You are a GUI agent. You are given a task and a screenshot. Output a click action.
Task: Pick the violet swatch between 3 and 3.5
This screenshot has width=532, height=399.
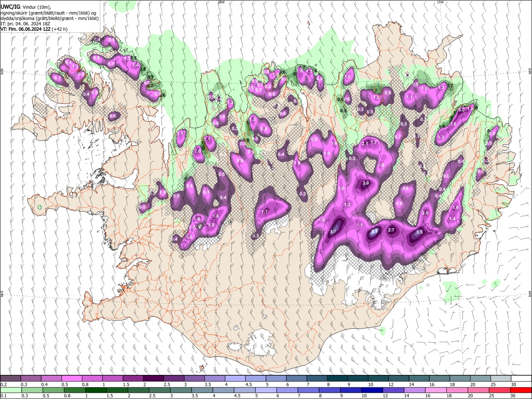pyautogui.click(x=194, y=379)
